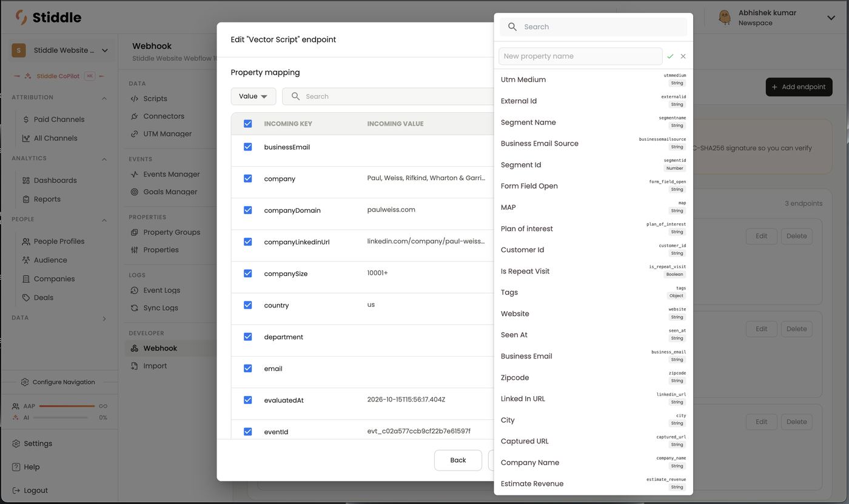Click the Dashboards grid icon
The image size is (849, 504).
[26, 181]
